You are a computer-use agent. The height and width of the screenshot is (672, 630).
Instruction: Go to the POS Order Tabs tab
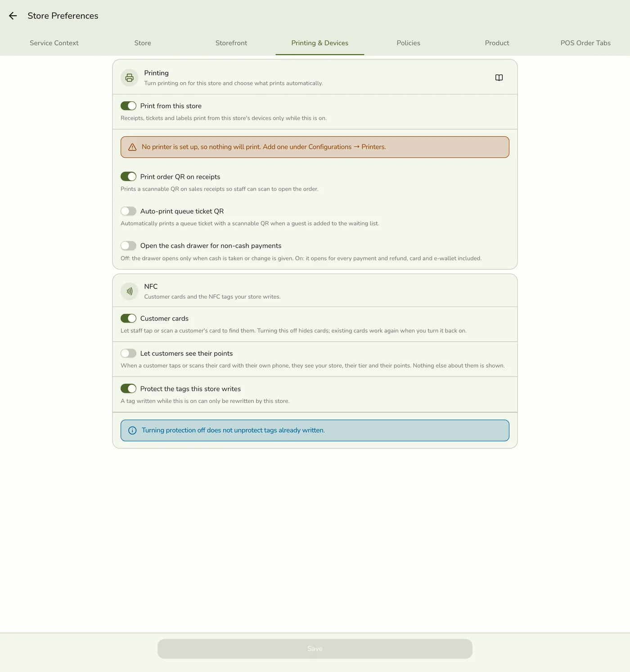pos(585,43)
